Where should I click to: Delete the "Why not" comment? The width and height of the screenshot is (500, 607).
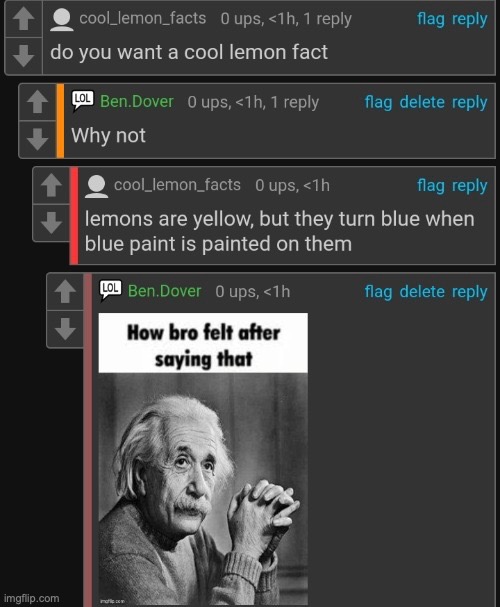coord(422,102)
